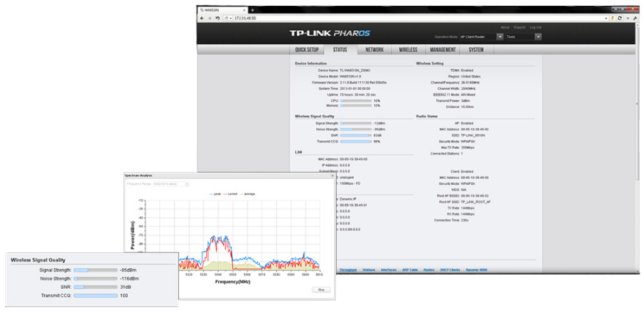Click the TP-LINK Pharos logo

coord(330,34)
